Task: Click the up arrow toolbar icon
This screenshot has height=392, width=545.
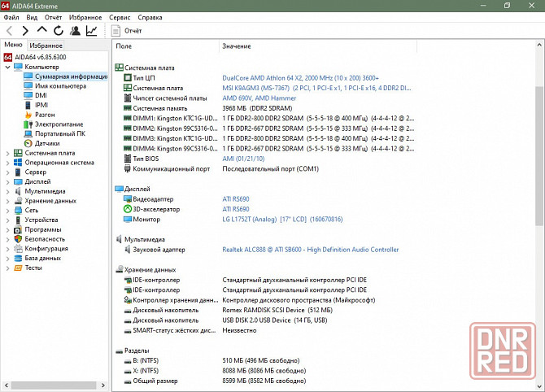Action: [42, 30]
